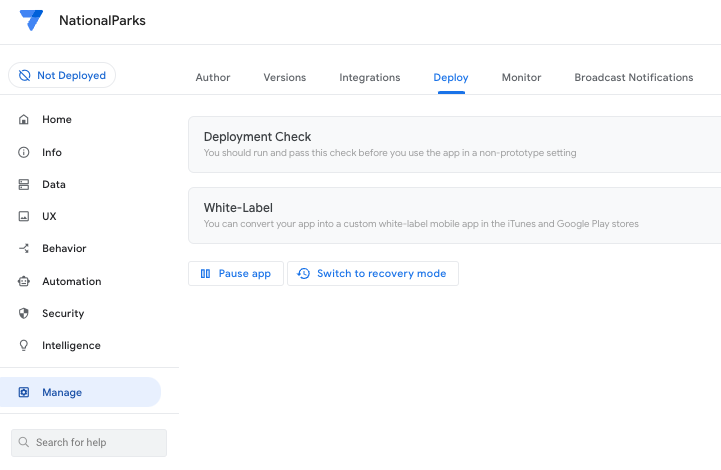This screenshot has width=721, height=470.
Task: Expand the Deployment Check section
Action: coord(454,144)
